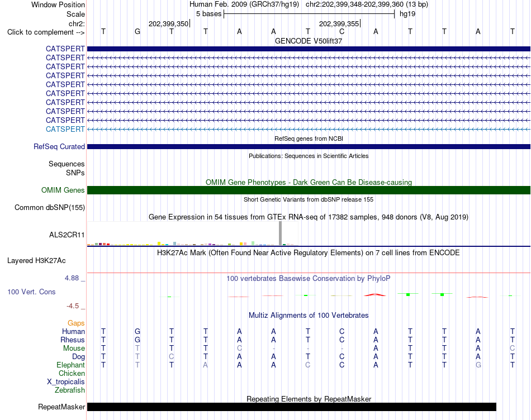Click the Rhesus alignment row label
Image resolution: width=531 pixels, height=420 pixels.
[73, 340]
